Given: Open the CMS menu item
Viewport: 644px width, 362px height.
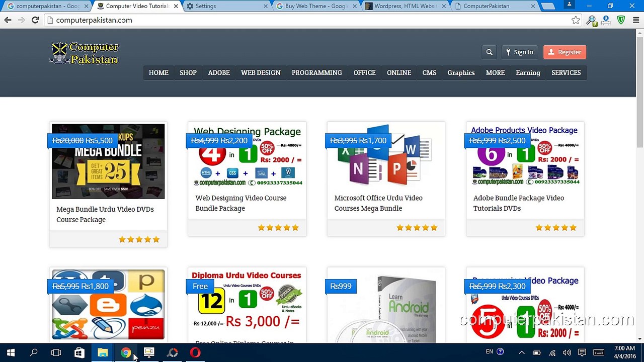Looking at the screenshot, I should pyautogui.click(x=429, y=72).
